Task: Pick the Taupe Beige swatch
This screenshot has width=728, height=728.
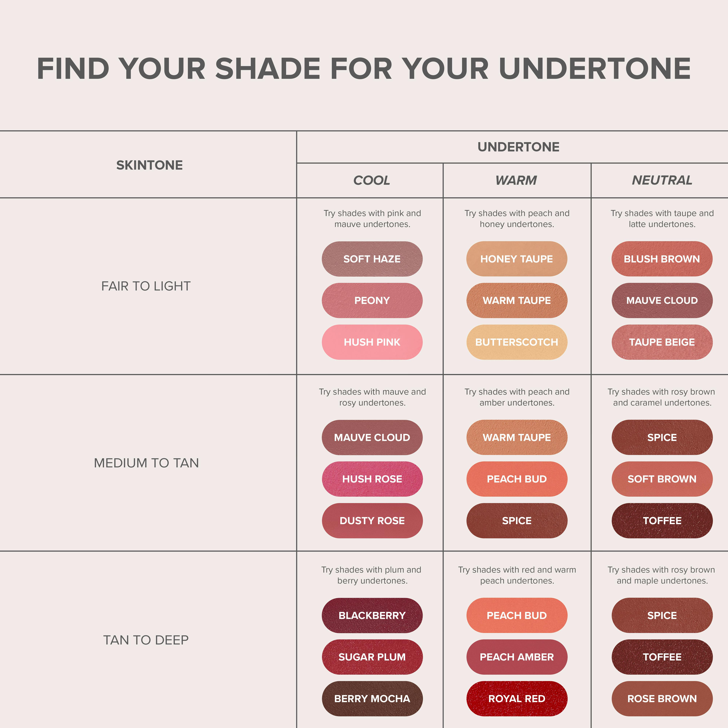Action: (x=662, y=342)
